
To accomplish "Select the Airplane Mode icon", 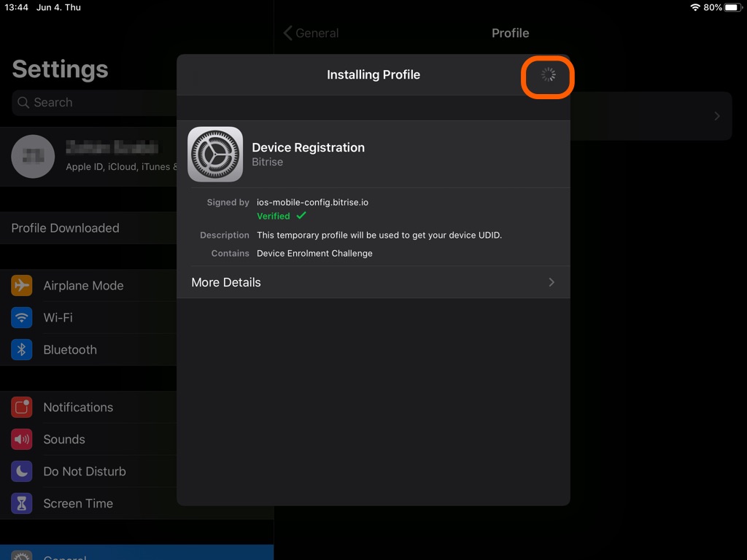I will (21, 285).
